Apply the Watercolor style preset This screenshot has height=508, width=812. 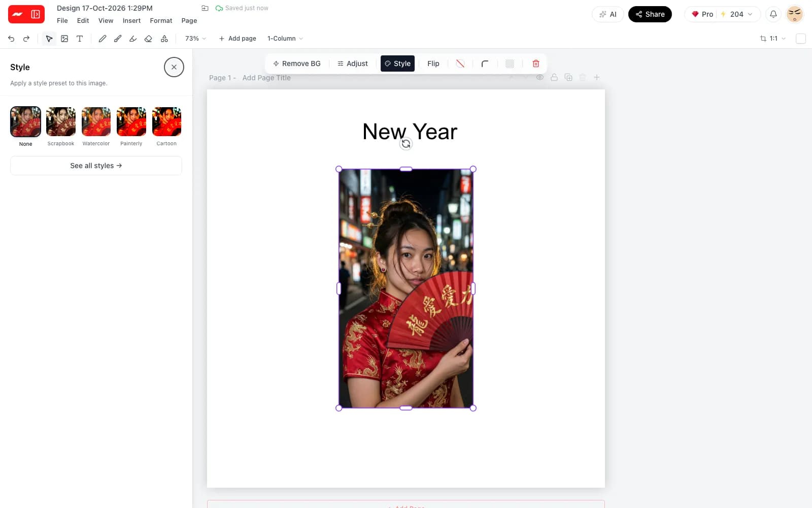click(x=96, y=126)
